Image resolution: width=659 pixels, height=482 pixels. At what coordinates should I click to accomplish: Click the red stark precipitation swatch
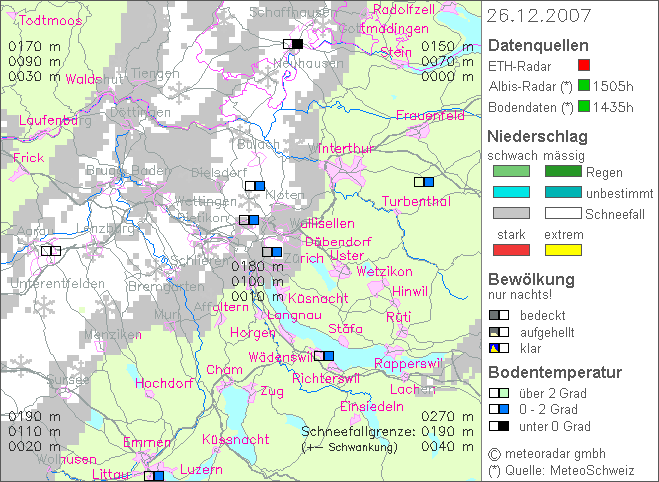(511, 250)
